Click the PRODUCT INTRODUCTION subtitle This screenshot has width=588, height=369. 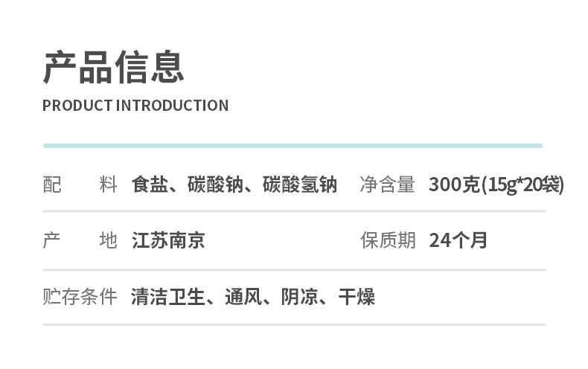tap(135, 106)
